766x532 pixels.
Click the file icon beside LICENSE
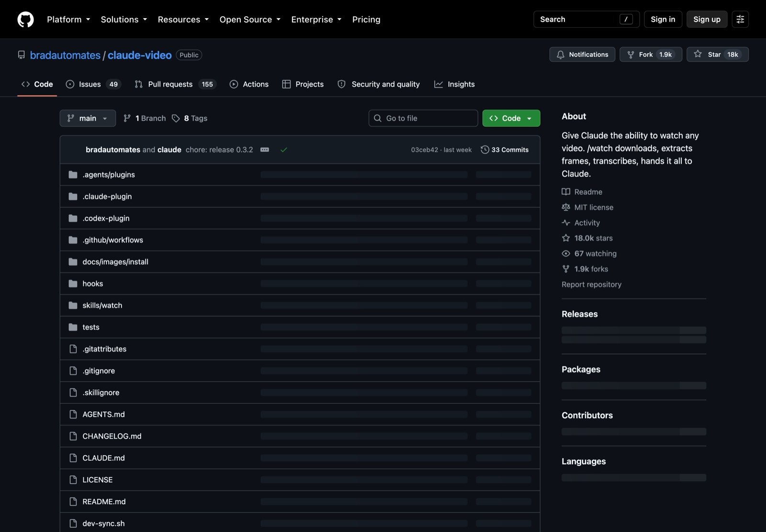tap(73, 480)
